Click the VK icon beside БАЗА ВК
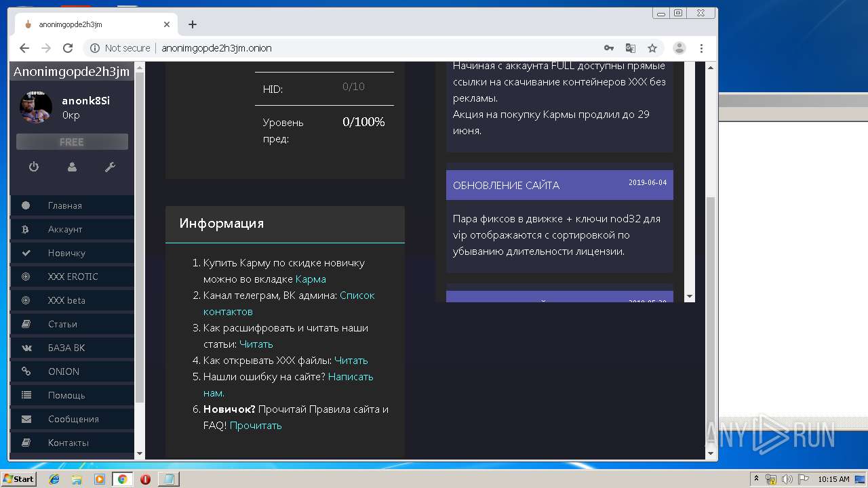 [x=26, y=348]
